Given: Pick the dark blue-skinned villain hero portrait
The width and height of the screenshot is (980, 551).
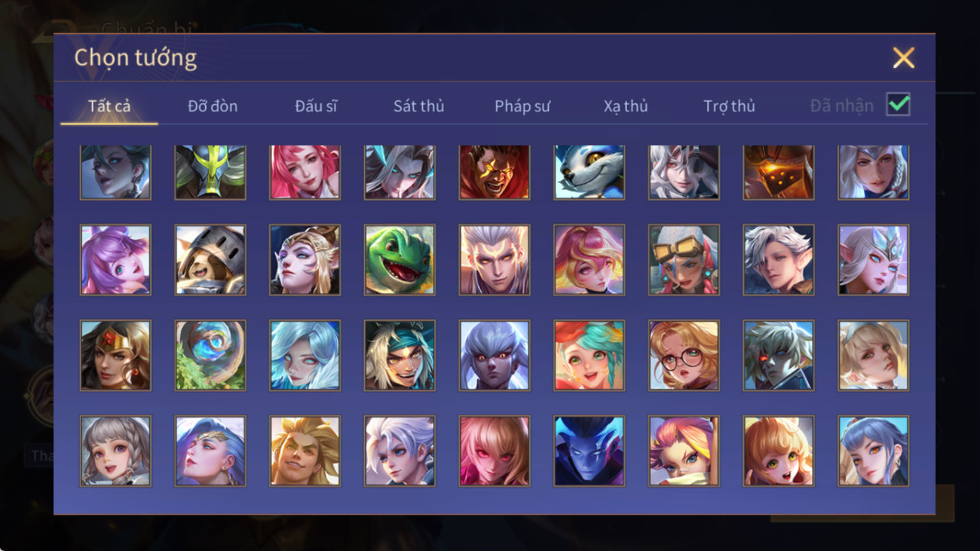Looking at the screenshot, I should point(589,451).
